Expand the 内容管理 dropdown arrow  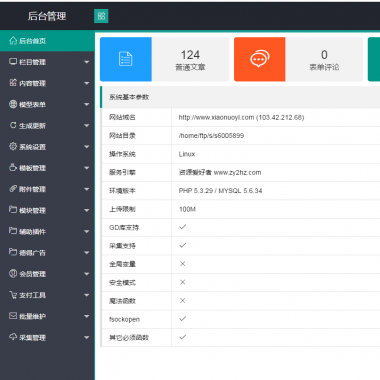[x=87, y=83]
